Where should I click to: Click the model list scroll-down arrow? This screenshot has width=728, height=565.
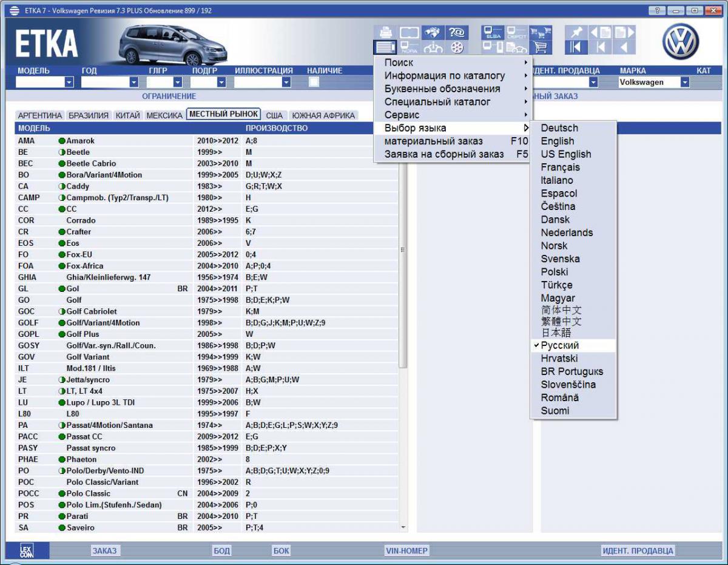click(x=404, y=528)
